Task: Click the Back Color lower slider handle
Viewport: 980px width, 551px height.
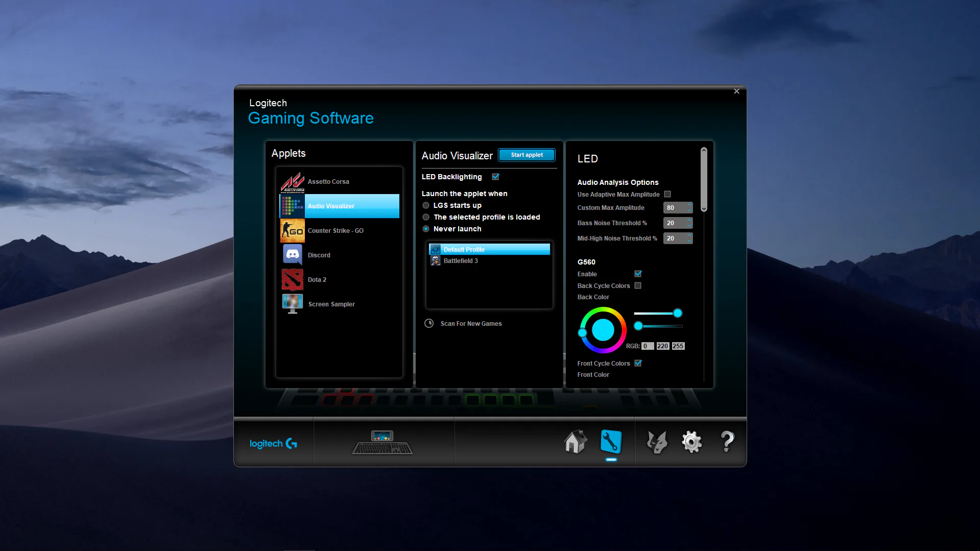Action: pyautogui.click(x=638, y=326)
